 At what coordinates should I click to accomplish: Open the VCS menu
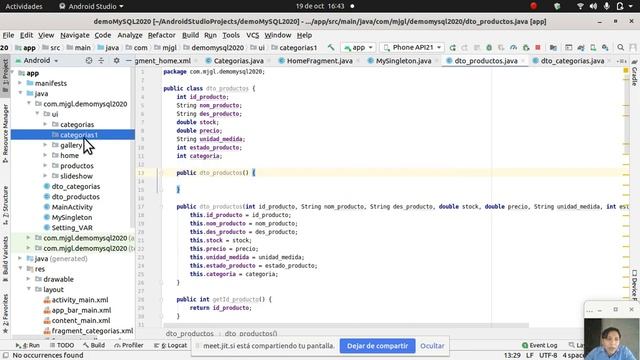pos(253,35)
